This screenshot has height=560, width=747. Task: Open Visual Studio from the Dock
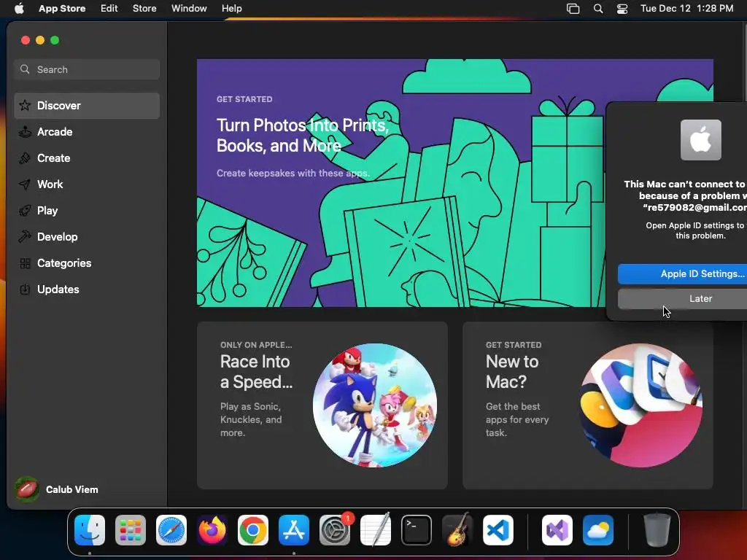click(x=557, y=530)
